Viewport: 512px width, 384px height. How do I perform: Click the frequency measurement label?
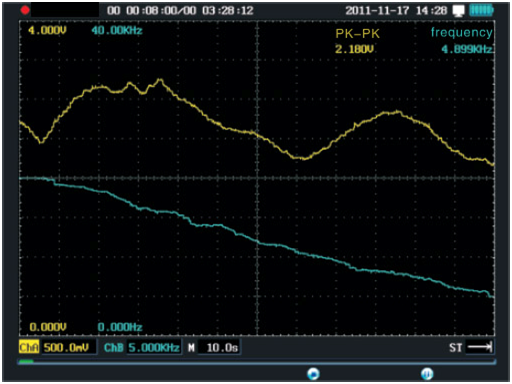tap(462, 33)
